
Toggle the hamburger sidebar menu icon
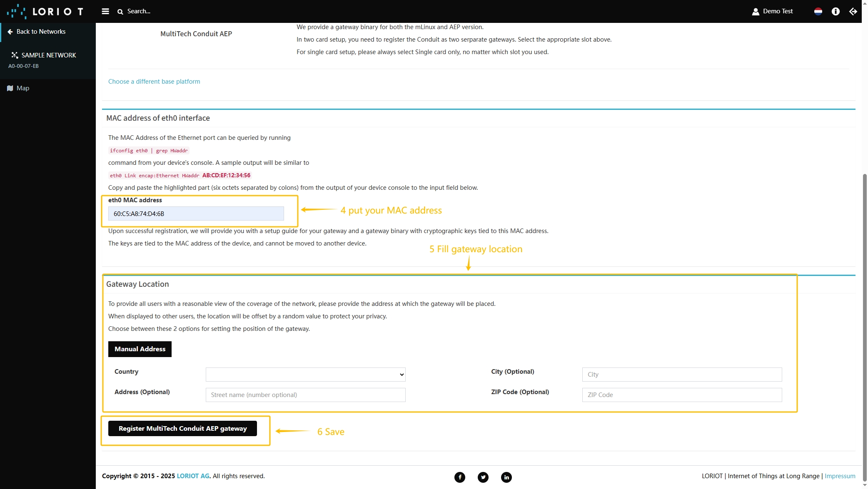pos(105,11)
